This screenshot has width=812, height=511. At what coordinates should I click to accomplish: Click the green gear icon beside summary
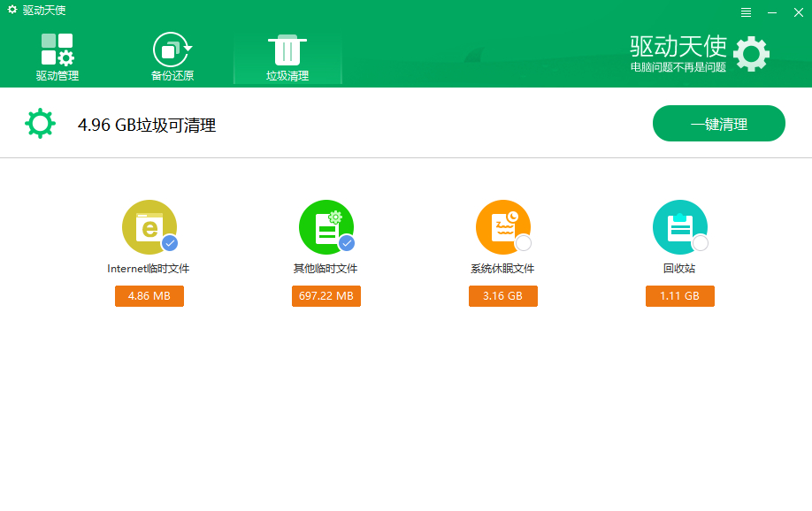point(41,124)
